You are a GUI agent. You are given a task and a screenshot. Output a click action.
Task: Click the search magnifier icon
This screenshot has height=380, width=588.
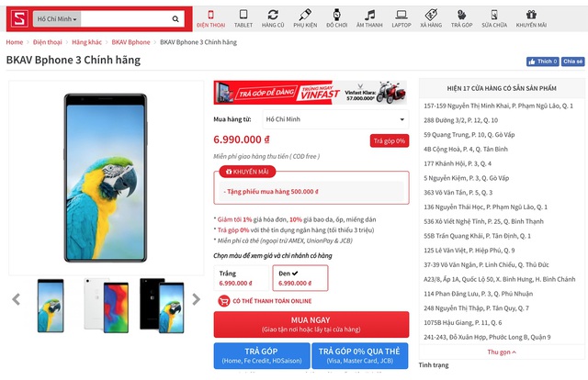click(x=175, y=18)
